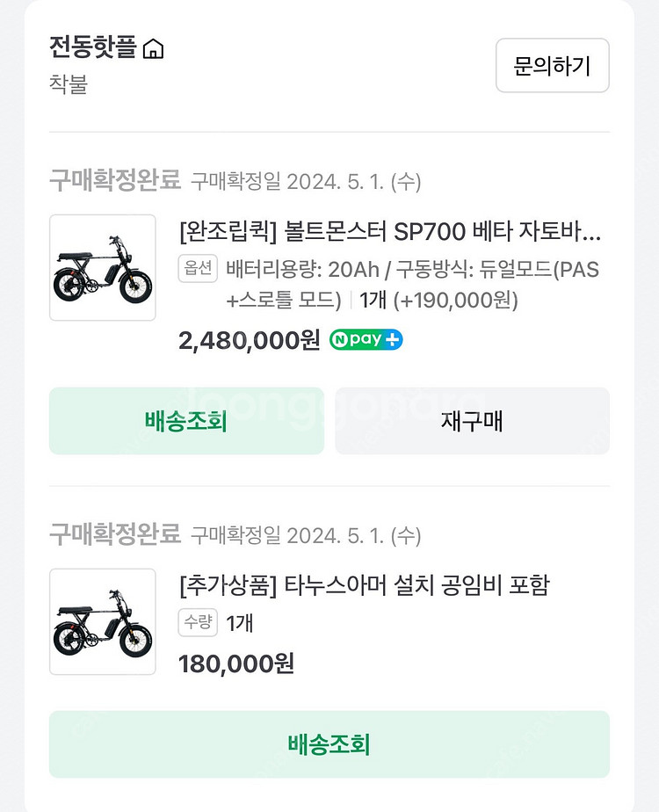
Task: Click the 옵션 badge on the first item
Action: click(198, 269)
